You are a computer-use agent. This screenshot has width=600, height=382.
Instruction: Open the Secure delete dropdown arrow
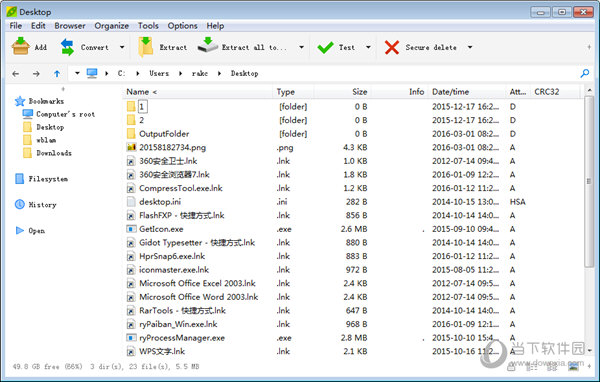point(470,47)
